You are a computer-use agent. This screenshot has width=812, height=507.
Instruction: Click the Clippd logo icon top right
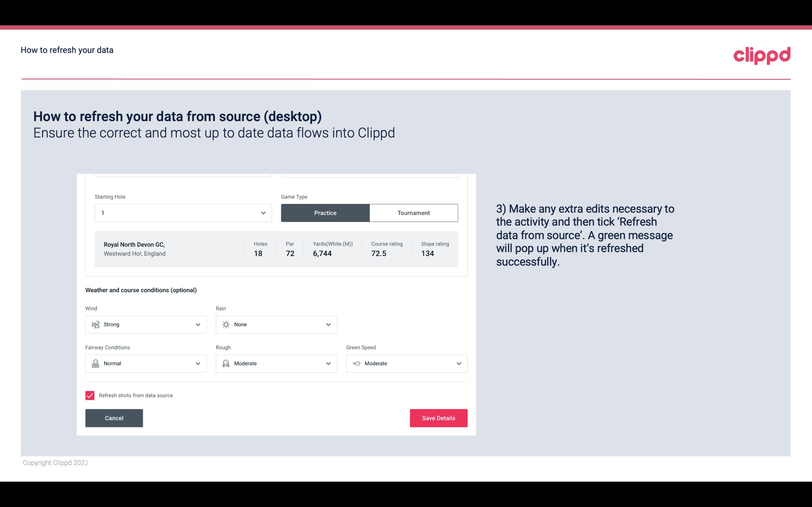tap(762, 54)
